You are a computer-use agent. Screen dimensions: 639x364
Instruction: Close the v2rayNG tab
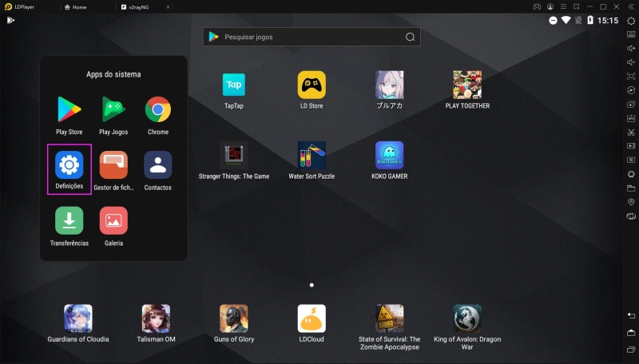tap(168, 7)
